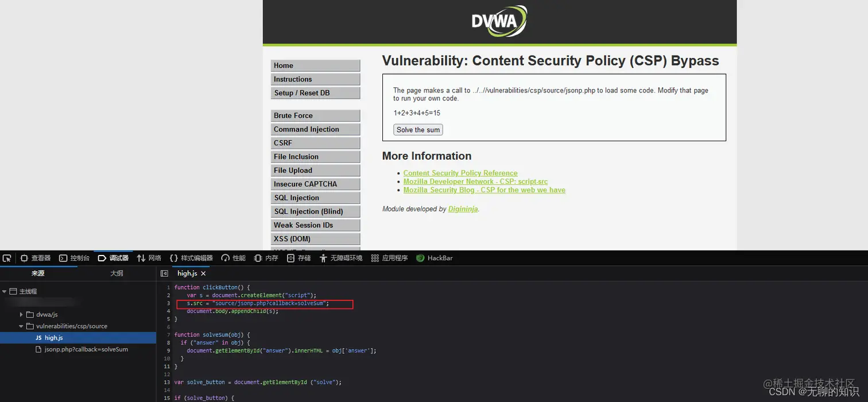868x402 pixels.
Task: Click 'Vulnerability: Content Security Policy (CSP) Bypass' heading
Action: pos(551,61)
